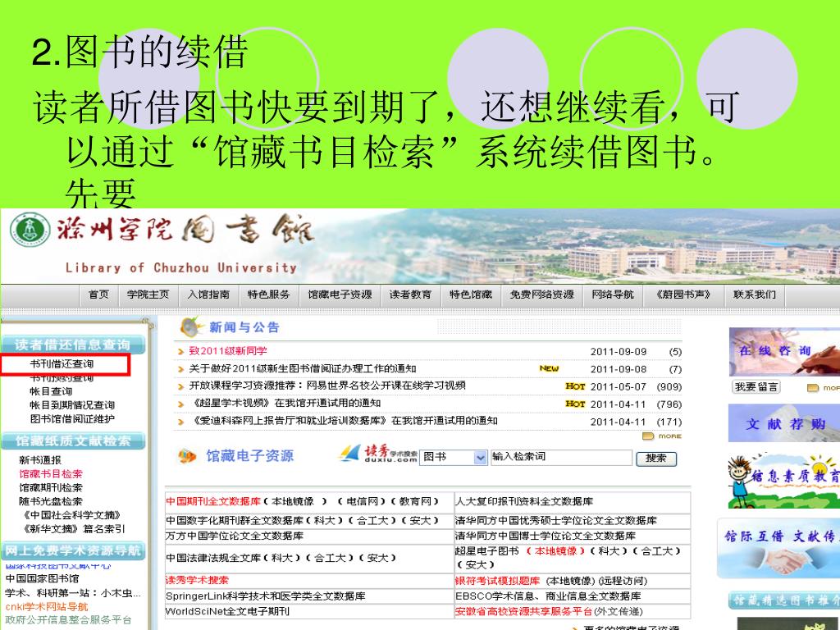Viewport: 840px width, 630px height.
Task: Open the 馆藏书目检索 link
Action: tap(51, 474)
